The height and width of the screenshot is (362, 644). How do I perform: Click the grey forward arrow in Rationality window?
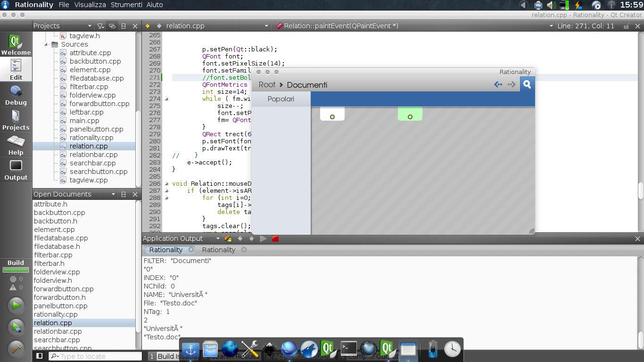pyautogui.click(x=512, y=84)
